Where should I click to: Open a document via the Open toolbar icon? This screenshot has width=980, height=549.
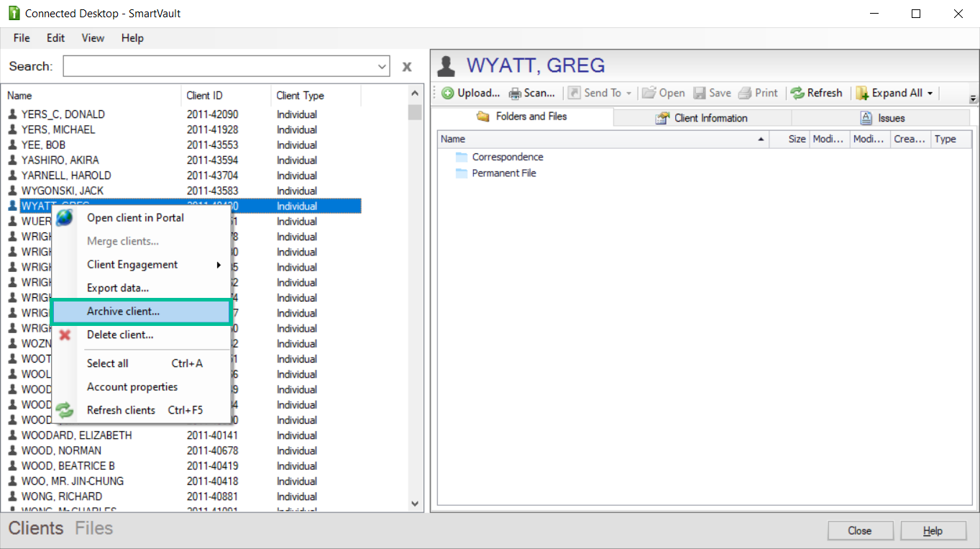648,92
